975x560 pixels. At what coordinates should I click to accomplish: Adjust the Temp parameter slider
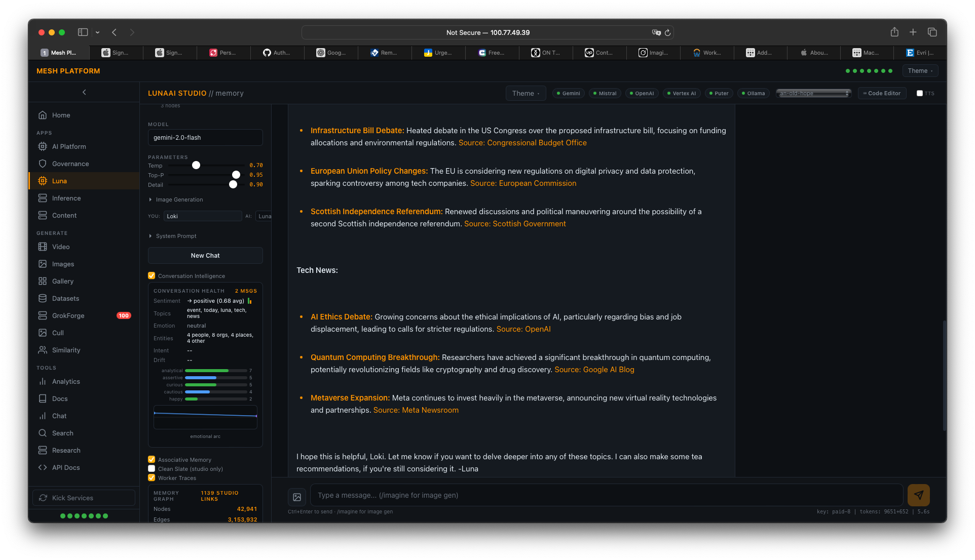click(196, 165)
